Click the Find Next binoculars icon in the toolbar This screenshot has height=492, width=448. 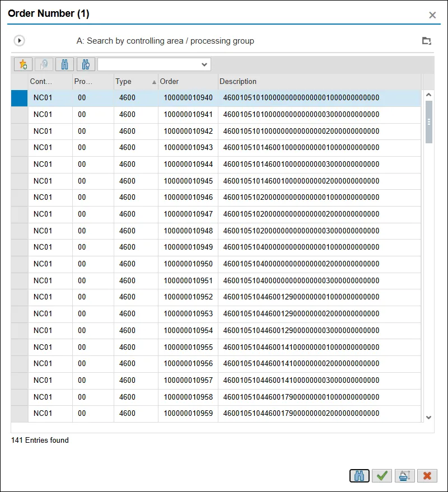[86, 64]
